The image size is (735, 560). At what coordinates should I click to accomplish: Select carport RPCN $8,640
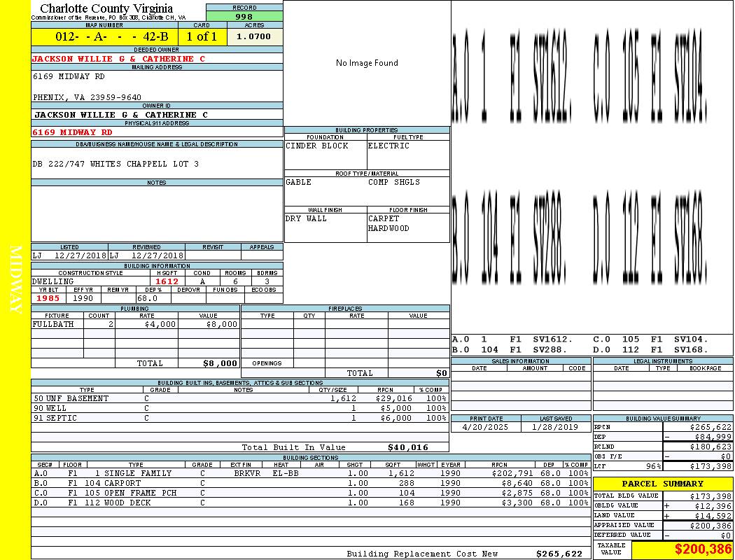[x=517, y=483]
